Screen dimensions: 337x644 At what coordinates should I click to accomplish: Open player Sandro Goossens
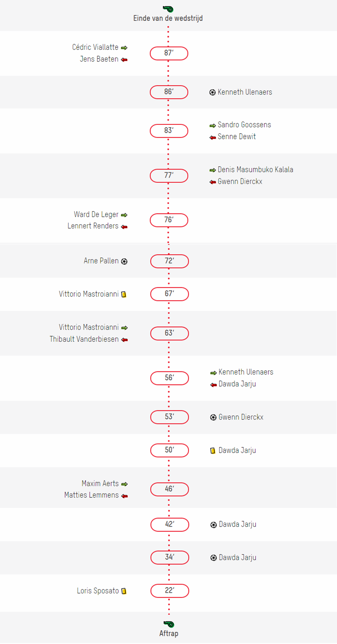(x=244, y=125)
